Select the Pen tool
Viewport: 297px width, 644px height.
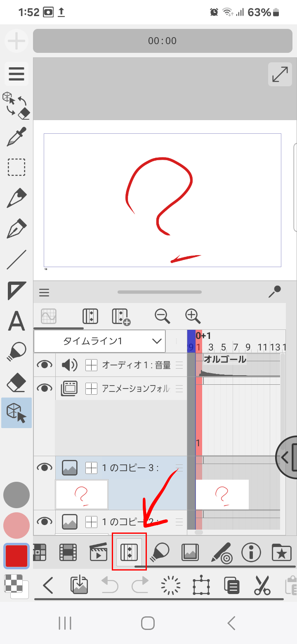pos(16,198)
